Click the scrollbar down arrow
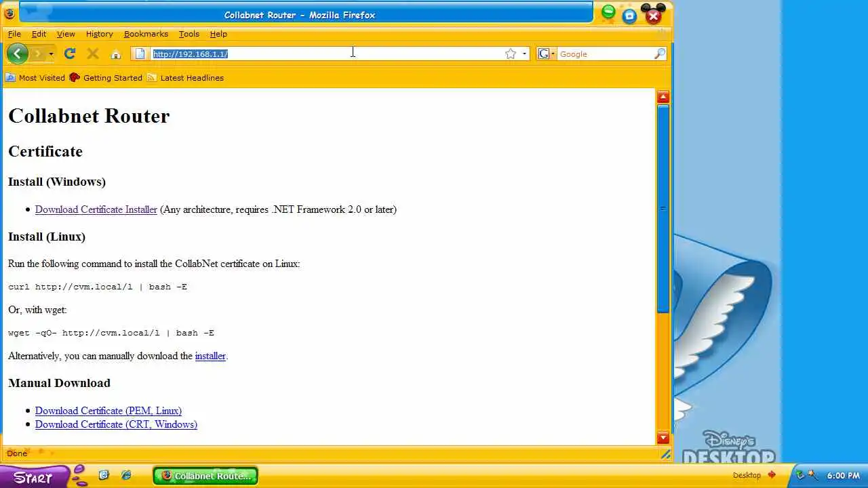868x488 pixels. pos(663,438)
